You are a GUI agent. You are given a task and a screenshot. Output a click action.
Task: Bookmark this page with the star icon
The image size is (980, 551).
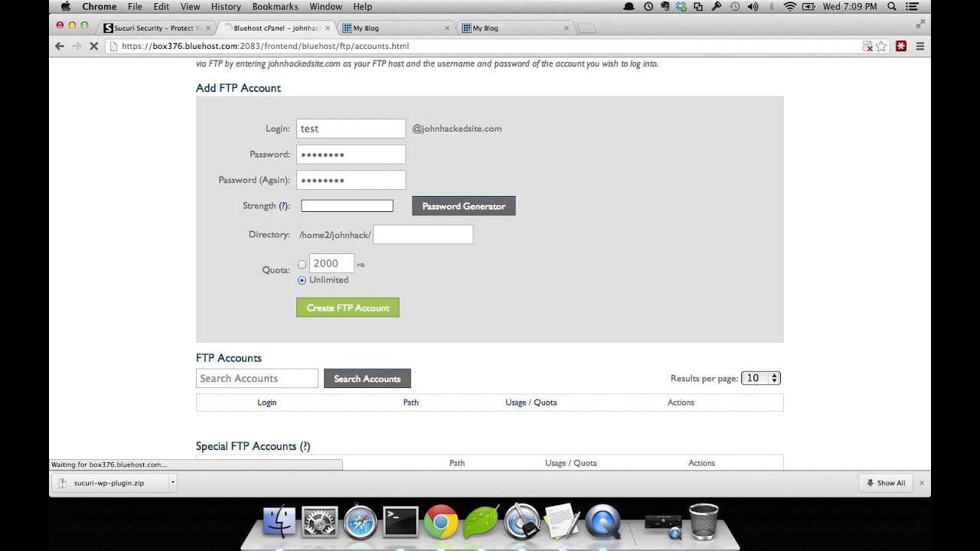(x=881, y=46)
